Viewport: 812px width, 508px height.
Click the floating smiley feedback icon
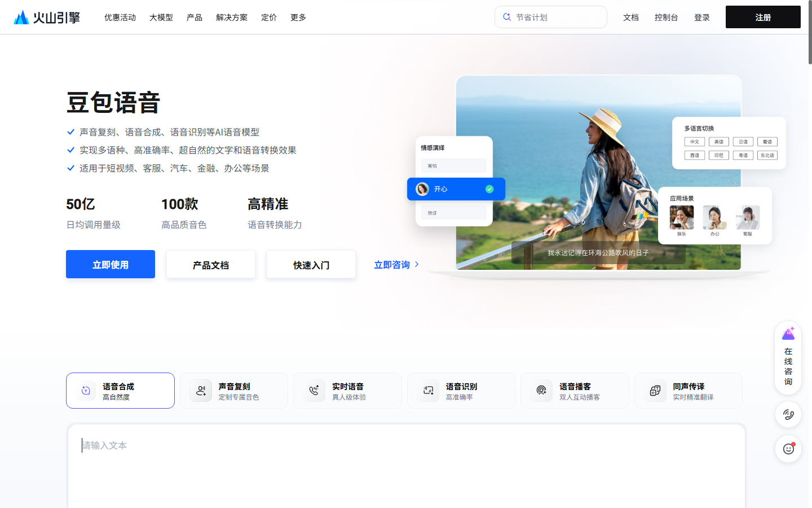click(788, 449)
